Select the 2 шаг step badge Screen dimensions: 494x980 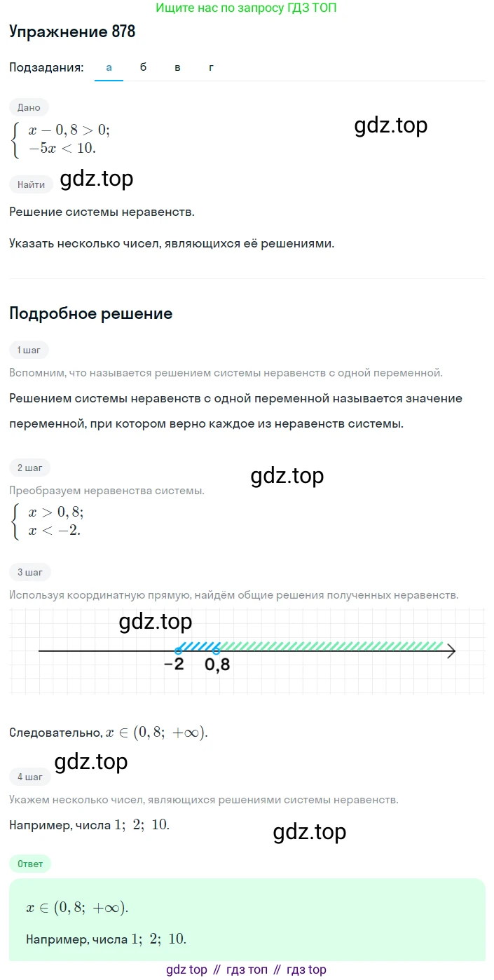point(30,468)
